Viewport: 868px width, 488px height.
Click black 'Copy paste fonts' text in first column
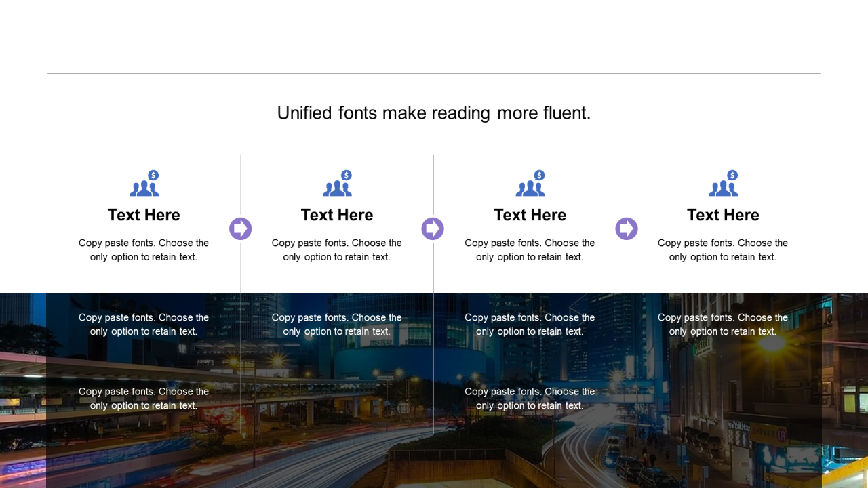[x=144, y=250]
